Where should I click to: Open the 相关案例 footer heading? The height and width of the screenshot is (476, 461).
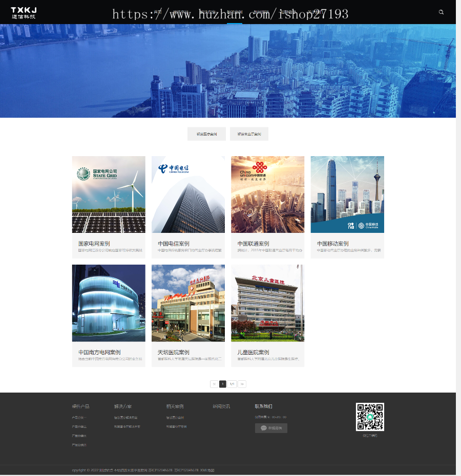coord(175,406)
